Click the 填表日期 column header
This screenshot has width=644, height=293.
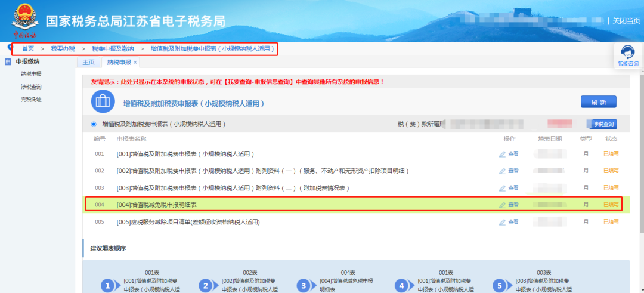coord(550,139)
